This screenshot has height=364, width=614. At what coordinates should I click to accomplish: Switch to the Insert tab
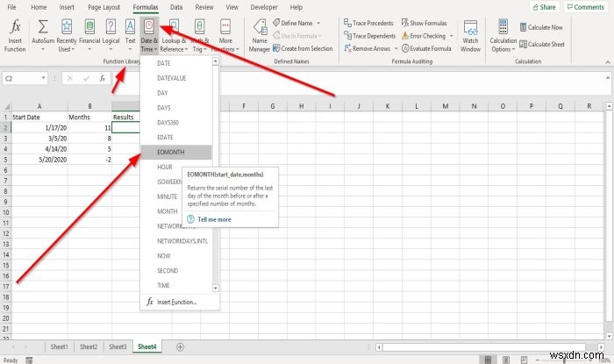[67, 7]
